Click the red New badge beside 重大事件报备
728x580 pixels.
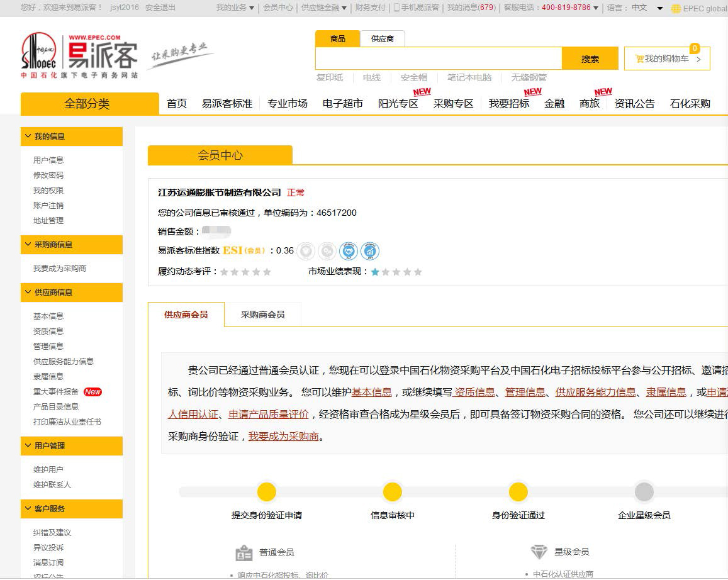[x=92, y=392]
